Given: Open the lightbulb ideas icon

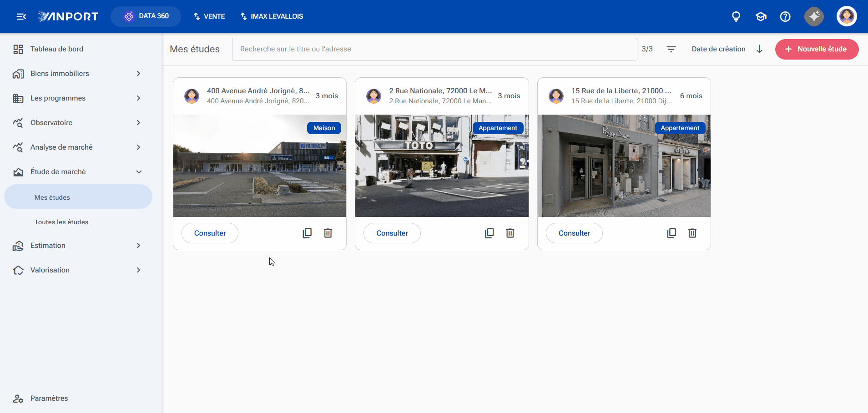Looking at the screenshot, I should (736, 17).
